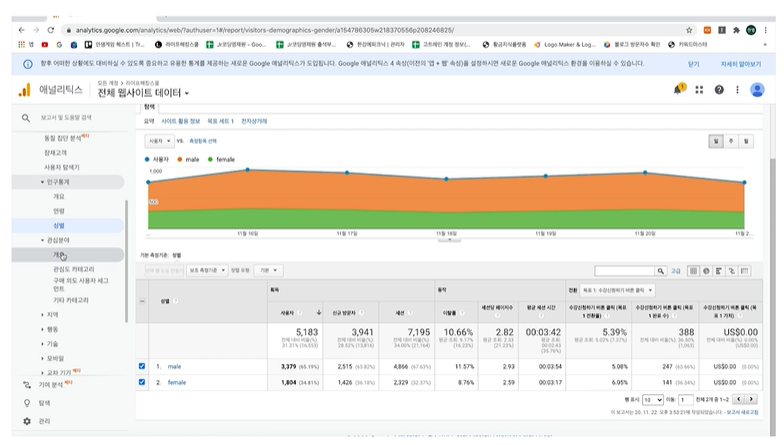
Task: Click the female link in table
Action: [176, 382]
